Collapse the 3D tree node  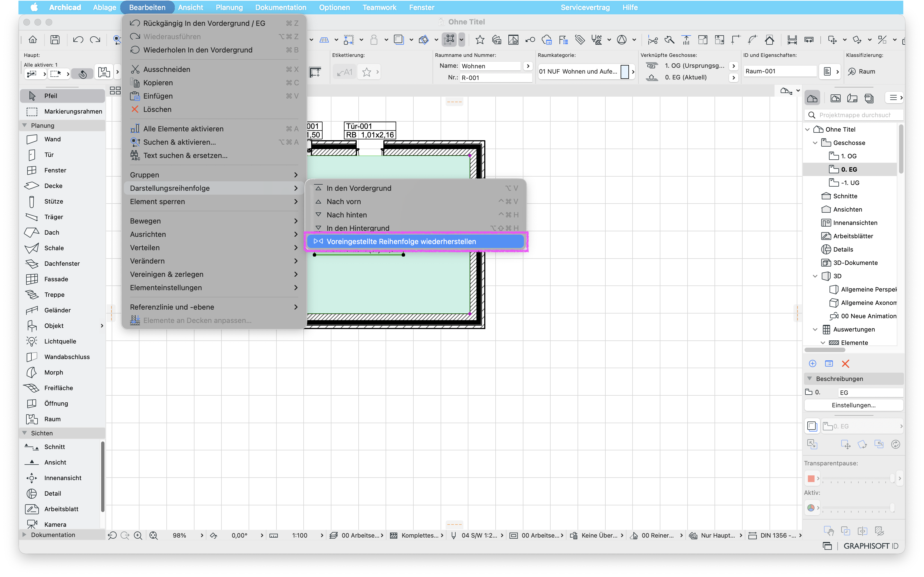(x=815, y=276)
